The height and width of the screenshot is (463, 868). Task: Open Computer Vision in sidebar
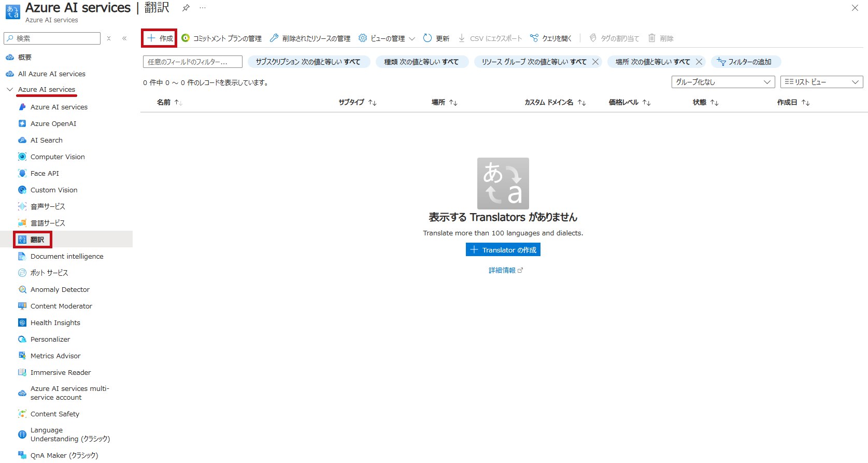click(58, 157)
